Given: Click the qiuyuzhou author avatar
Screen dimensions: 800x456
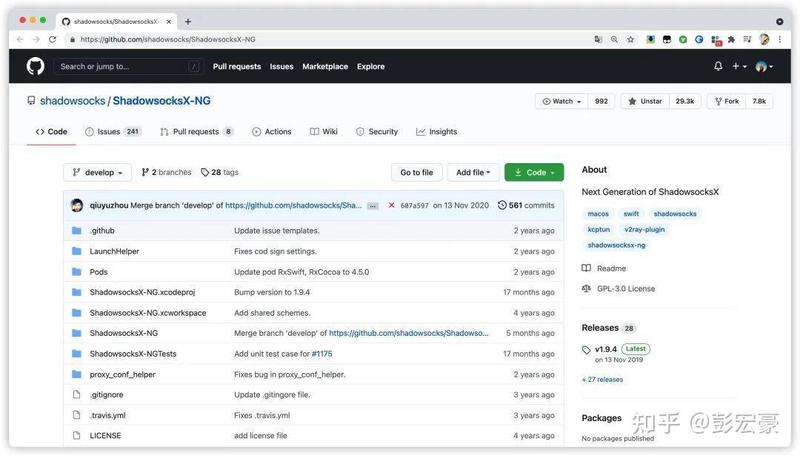Looking at the screenshot, I should (x=77, y=205).
